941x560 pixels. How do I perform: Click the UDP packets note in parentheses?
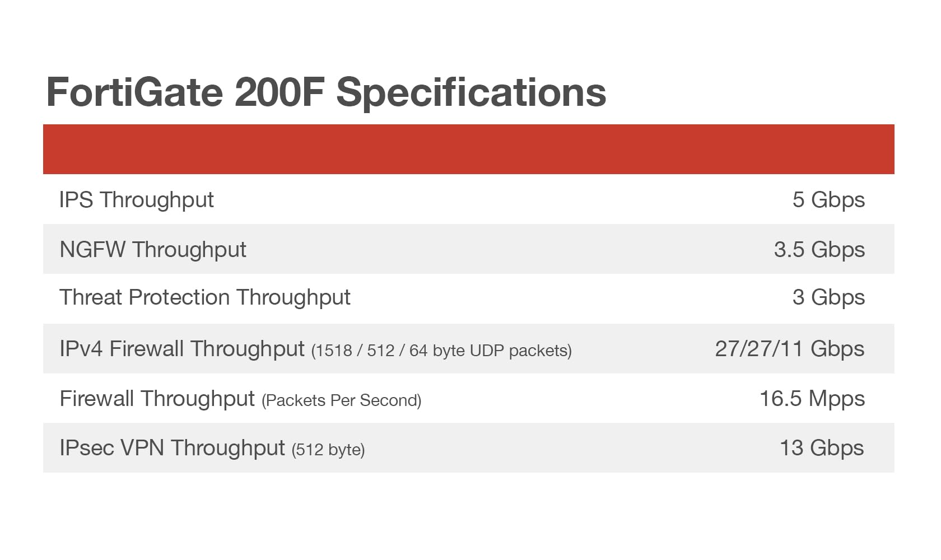[x=441, y=351]
